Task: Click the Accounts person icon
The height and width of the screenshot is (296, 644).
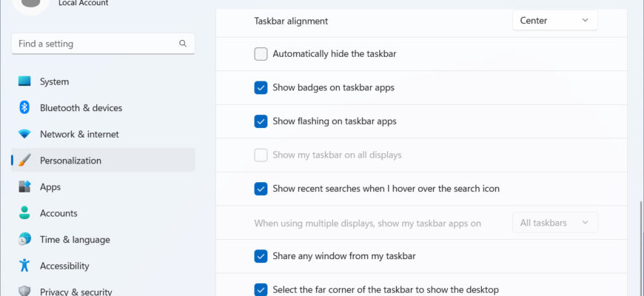Action: pos(24,212)
